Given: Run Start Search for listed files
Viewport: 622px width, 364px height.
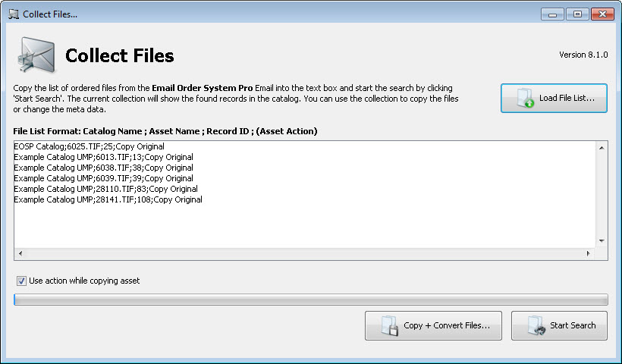Looking at the screenshot, I should click(559, 326).
